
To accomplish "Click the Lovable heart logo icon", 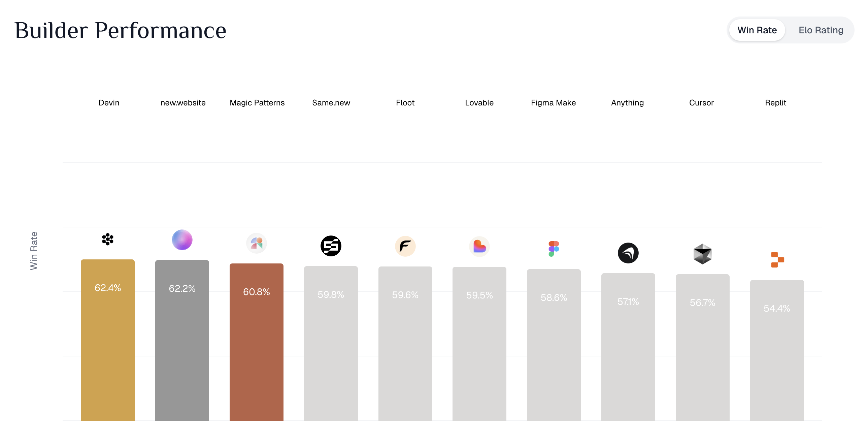I will pos(479,247).
